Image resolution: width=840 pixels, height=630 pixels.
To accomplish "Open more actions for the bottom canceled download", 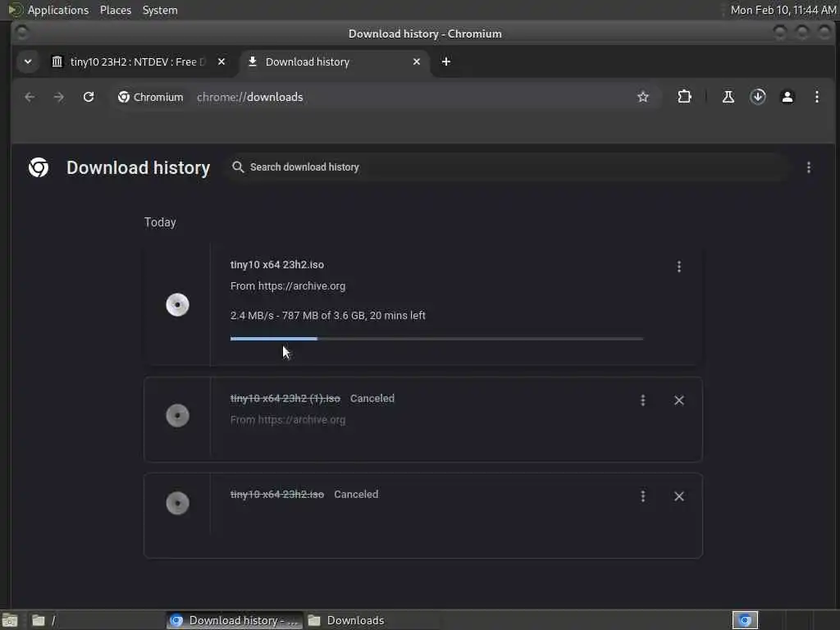I will coord(643,496).
